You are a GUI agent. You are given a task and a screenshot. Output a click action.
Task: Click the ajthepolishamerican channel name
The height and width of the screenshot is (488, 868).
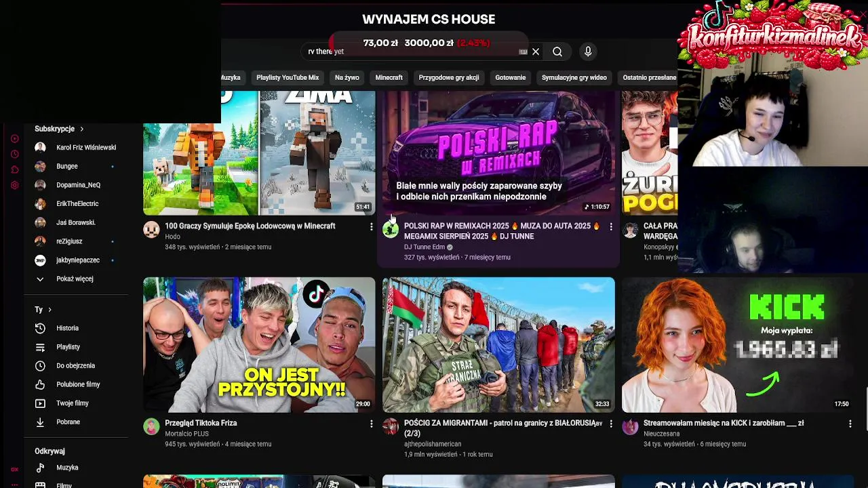coord(433,444)
